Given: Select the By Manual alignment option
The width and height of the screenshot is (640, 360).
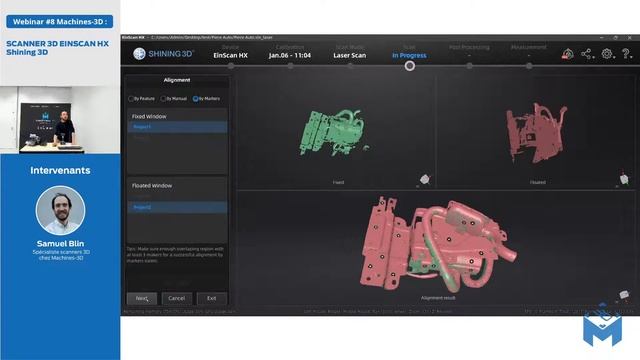Looking at the screenshot, I should tap(173, 98).
